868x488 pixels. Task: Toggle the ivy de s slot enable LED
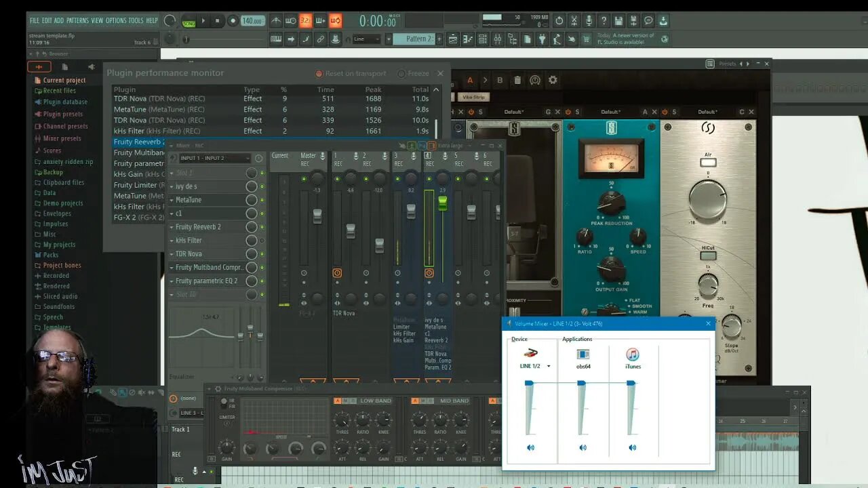[x=262, y=186]
